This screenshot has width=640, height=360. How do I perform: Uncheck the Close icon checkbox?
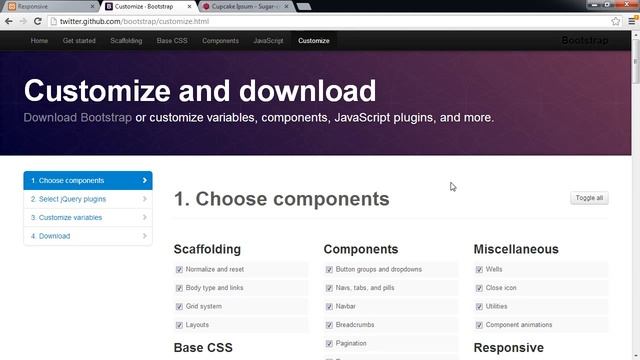(479, 288)
